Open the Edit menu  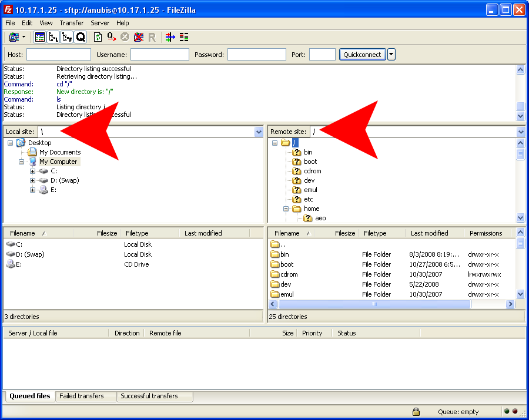[27, 23]
